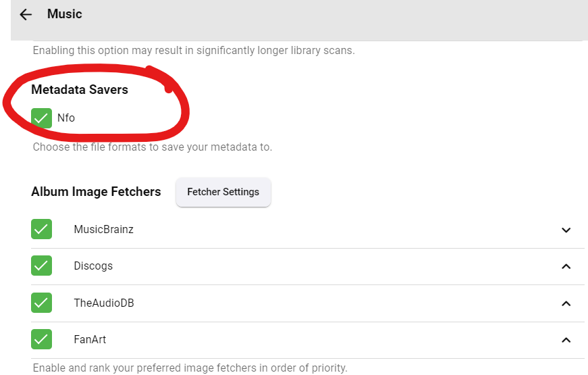Screen dimensions: 588x375
Task: Click the Album Image Fetchers heading
Action: 96,192
